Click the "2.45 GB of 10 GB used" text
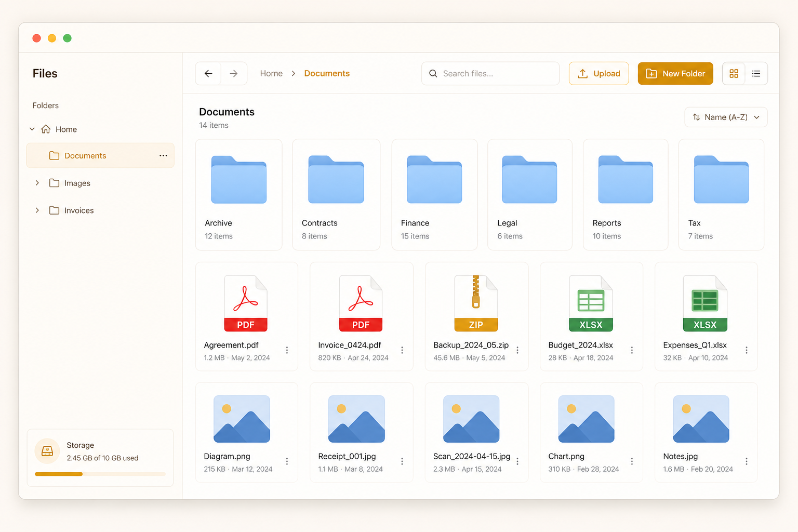798x532 pixels. 102,458
